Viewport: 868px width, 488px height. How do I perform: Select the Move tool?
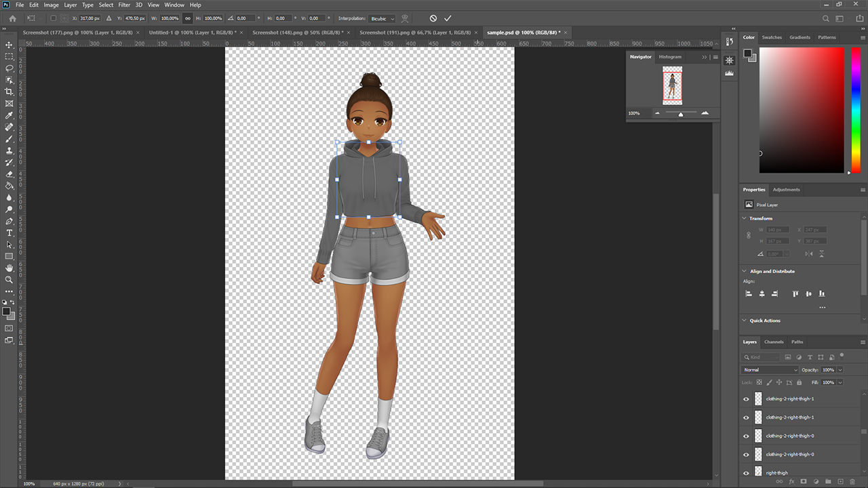click(x=9, y=45)
